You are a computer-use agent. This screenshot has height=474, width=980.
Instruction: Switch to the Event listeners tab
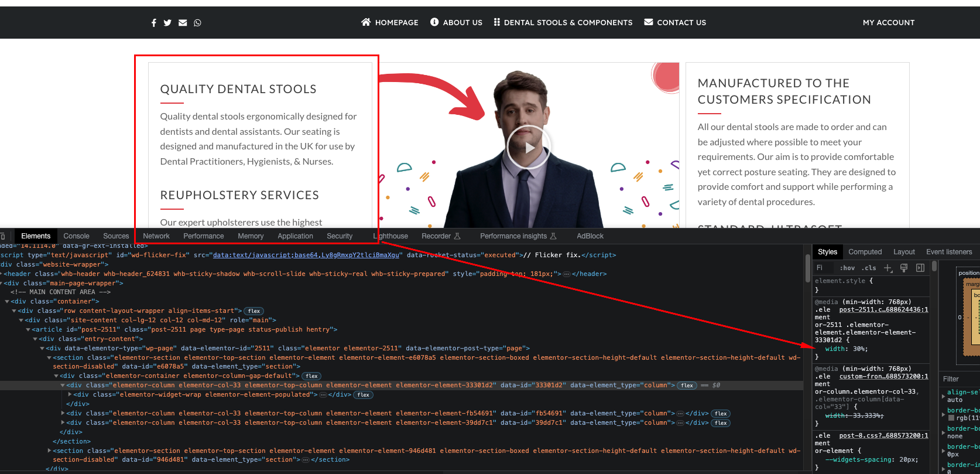[x=949, y=252]
